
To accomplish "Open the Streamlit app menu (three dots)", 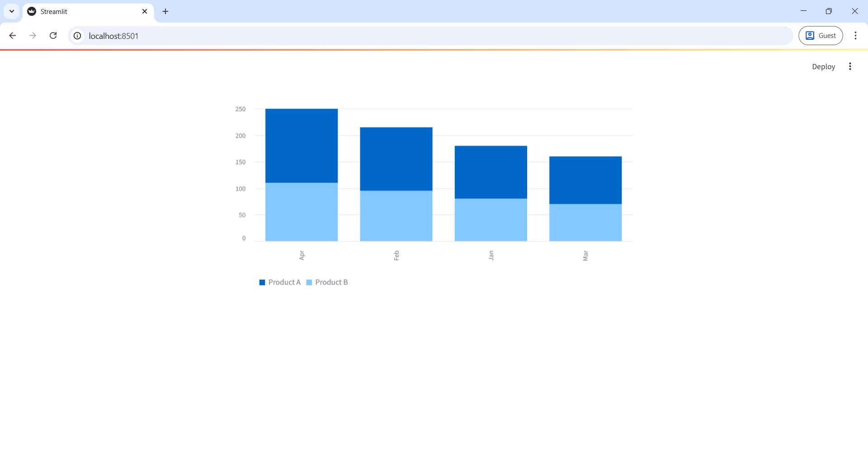I will coord(850,66).
